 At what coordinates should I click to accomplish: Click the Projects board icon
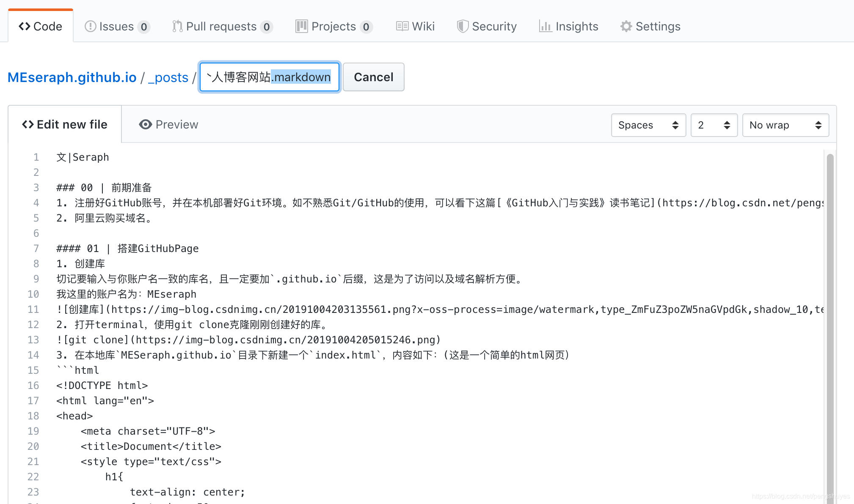301,27
